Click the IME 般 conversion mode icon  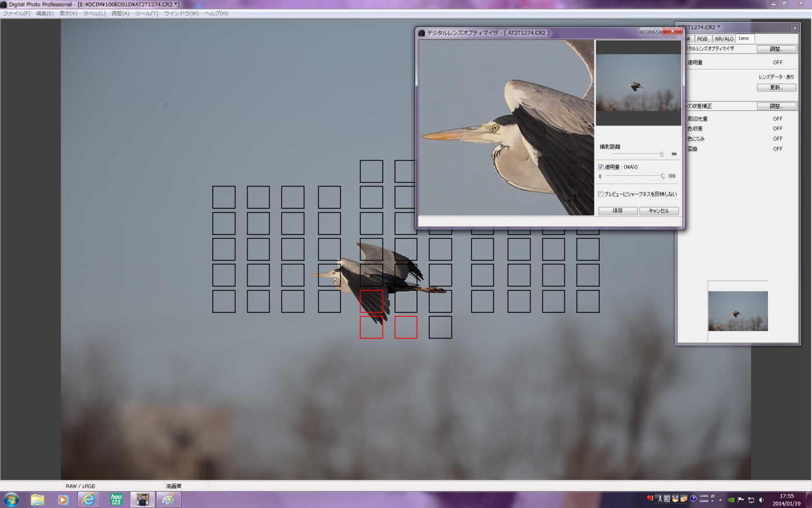point(667,499)
